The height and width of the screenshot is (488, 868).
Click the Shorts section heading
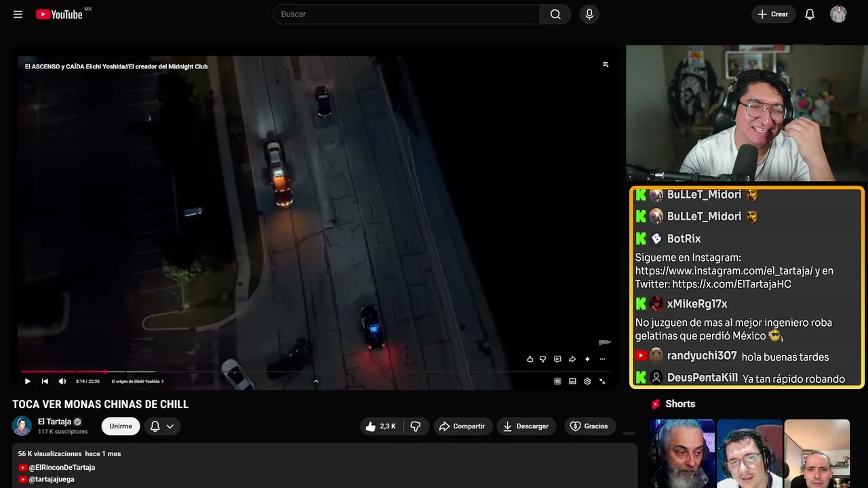[680, 404]
